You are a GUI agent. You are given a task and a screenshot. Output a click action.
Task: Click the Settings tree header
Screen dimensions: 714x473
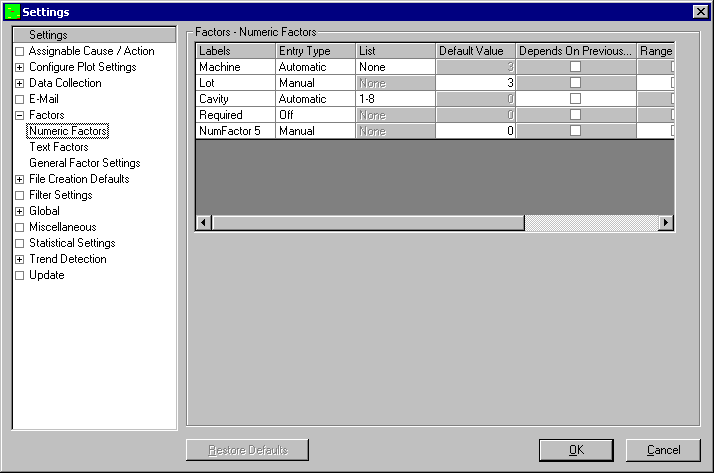94,35
